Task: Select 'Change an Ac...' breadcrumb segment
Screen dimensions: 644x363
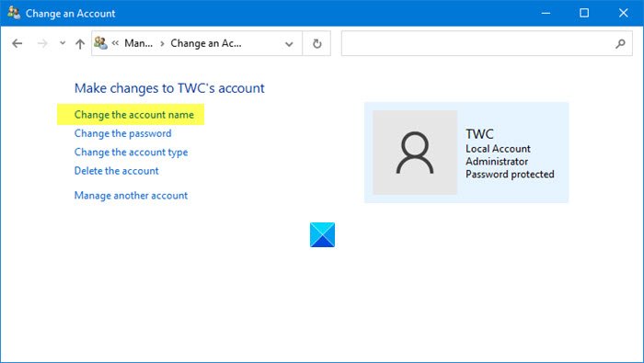Action: click(206, 43)
